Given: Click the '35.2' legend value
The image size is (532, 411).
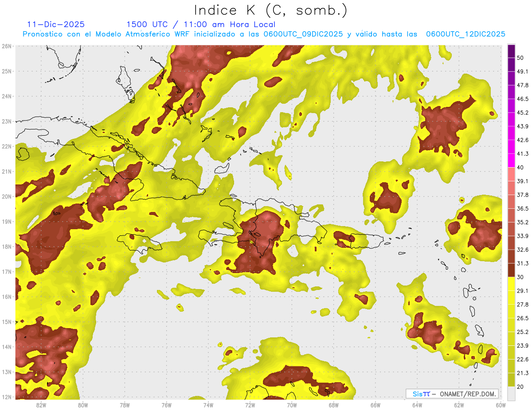Looking at the screenshot, I should click(523, 222).
